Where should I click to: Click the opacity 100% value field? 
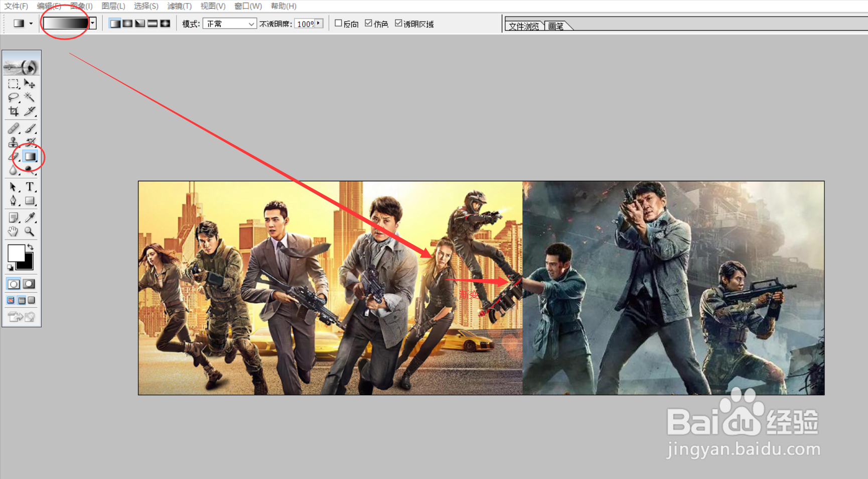click(305, 24)
